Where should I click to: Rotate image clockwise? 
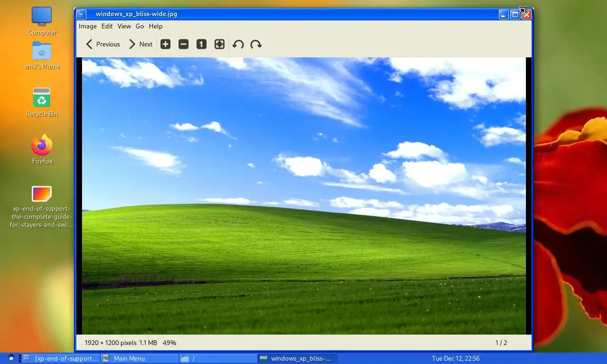(x=256, y=44)
